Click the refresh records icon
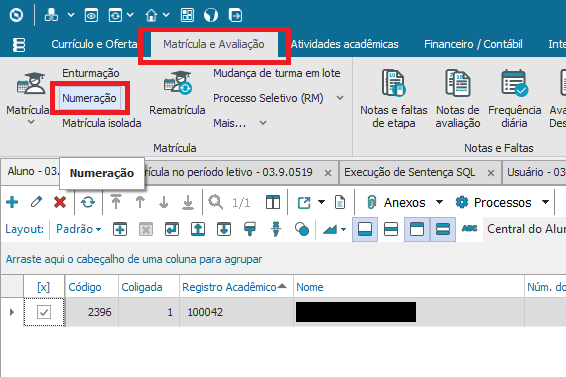566x377 pixels. (88, 202)
